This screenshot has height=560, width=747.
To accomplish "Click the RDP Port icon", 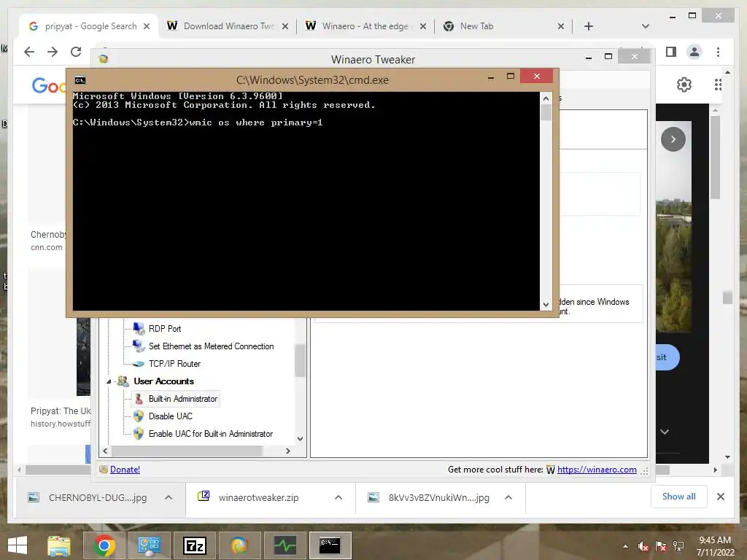I will click(139, 329).
